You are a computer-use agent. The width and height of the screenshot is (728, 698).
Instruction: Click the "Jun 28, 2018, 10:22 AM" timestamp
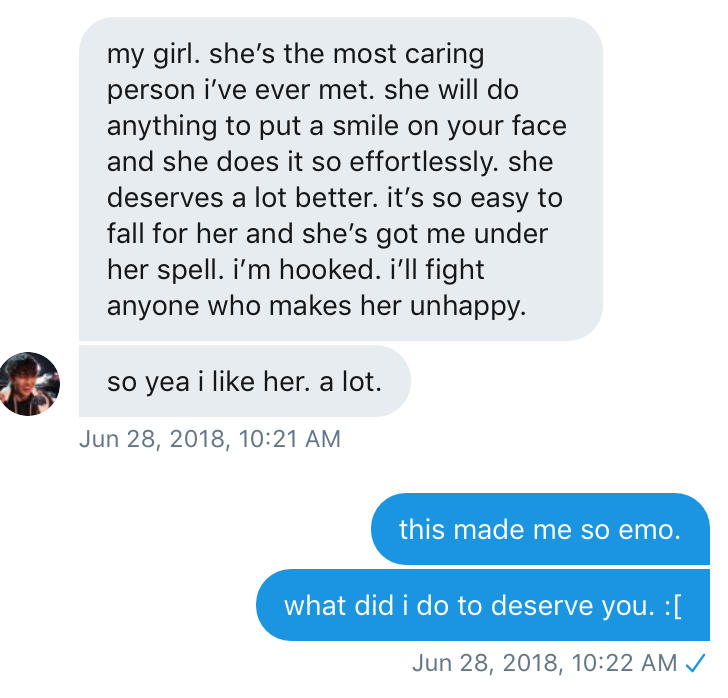[x=544, y=663]
